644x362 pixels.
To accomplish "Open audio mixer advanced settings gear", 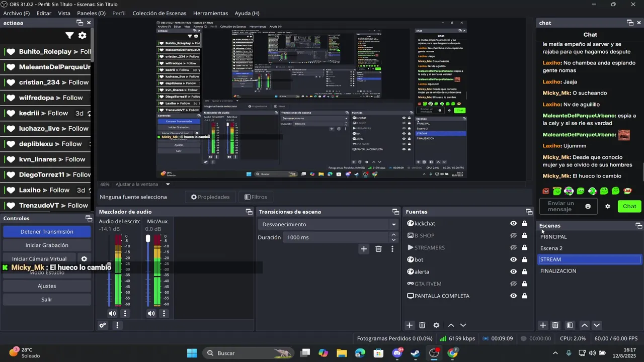I will click(x=103, y=325).
